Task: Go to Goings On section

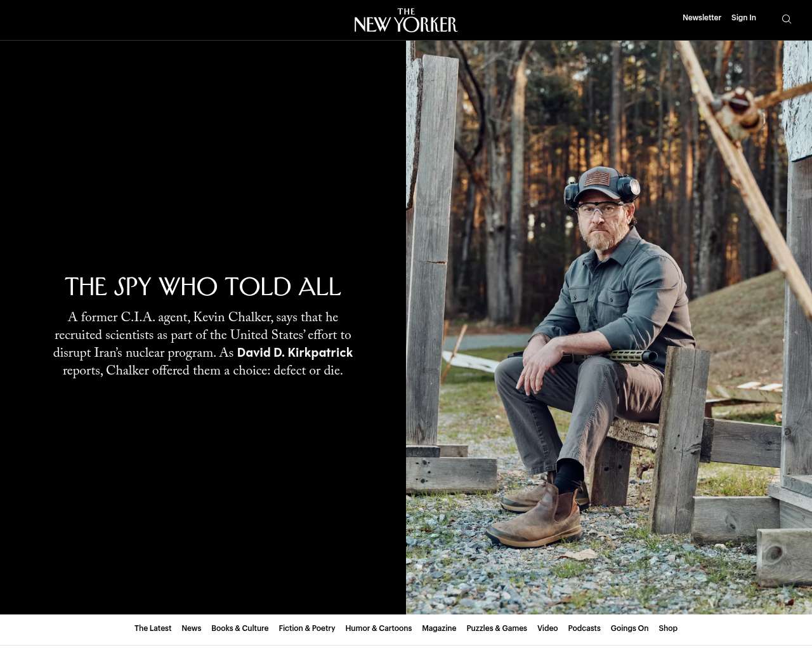Action: (629, 628)
